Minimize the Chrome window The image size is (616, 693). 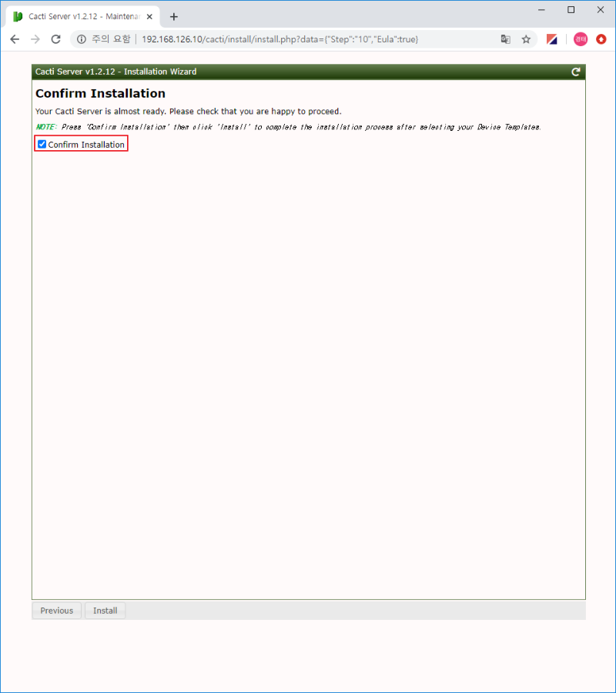point(541,10)
